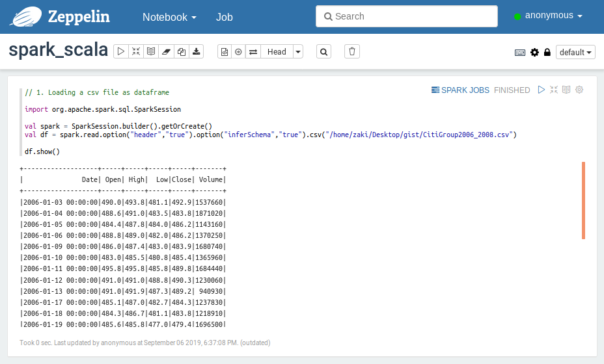
Task: Click the Zeppelin logo icon
Action: pyautogui.click(x=26, y=16)
